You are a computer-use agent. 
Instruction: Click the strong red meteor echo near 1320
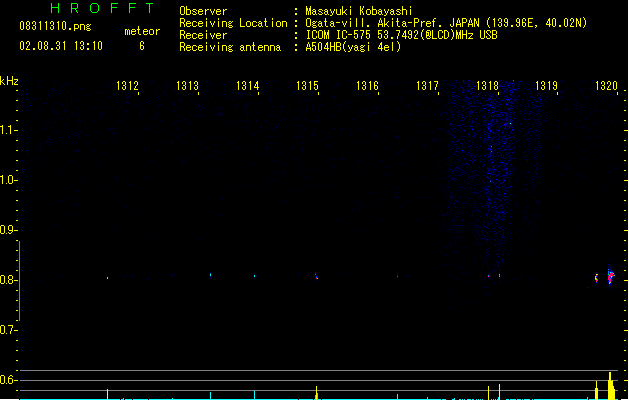tap(611, 277)
